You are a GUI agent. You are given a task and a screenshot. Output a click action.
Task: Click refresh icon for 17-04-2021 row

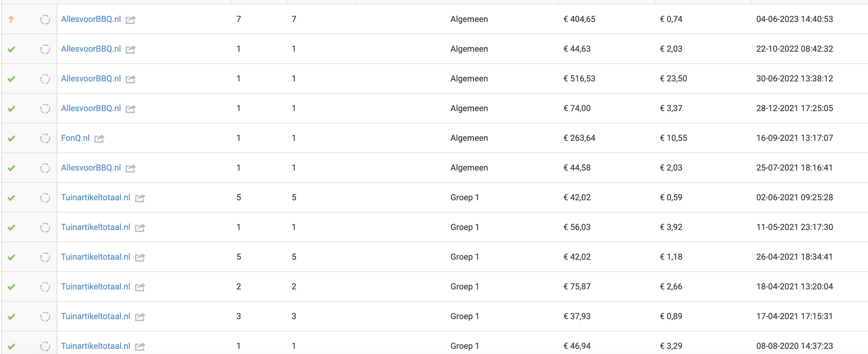pos(45,317)
